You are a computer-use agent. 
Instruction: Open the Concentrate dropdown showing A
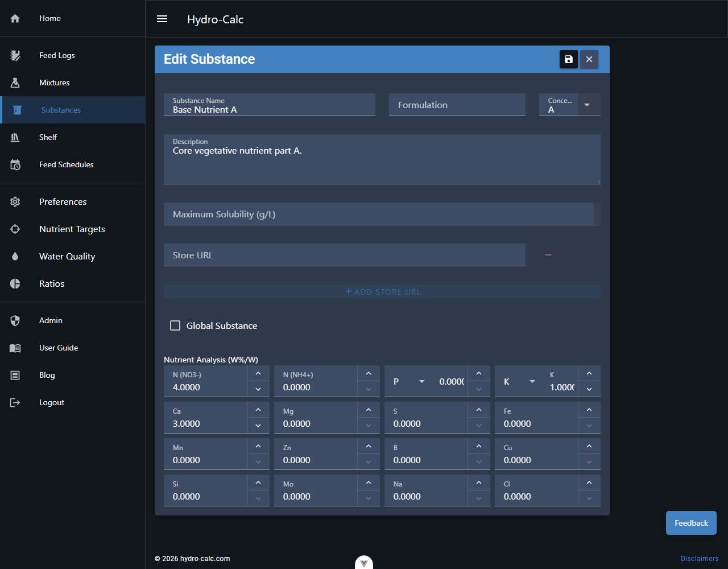point(570,105)
